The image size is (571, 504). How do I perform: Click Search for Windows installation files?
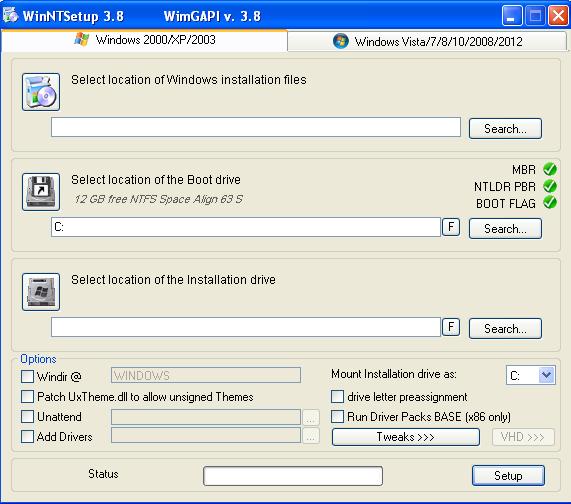click(x=505, y=129)
